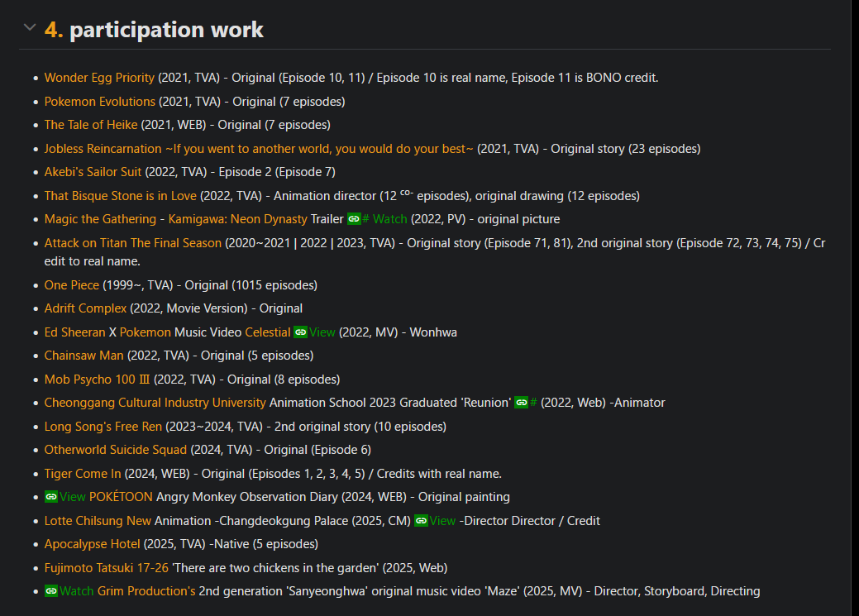Open the Celestial link
Screen dimensions: 859x616
tap(267, 332)
